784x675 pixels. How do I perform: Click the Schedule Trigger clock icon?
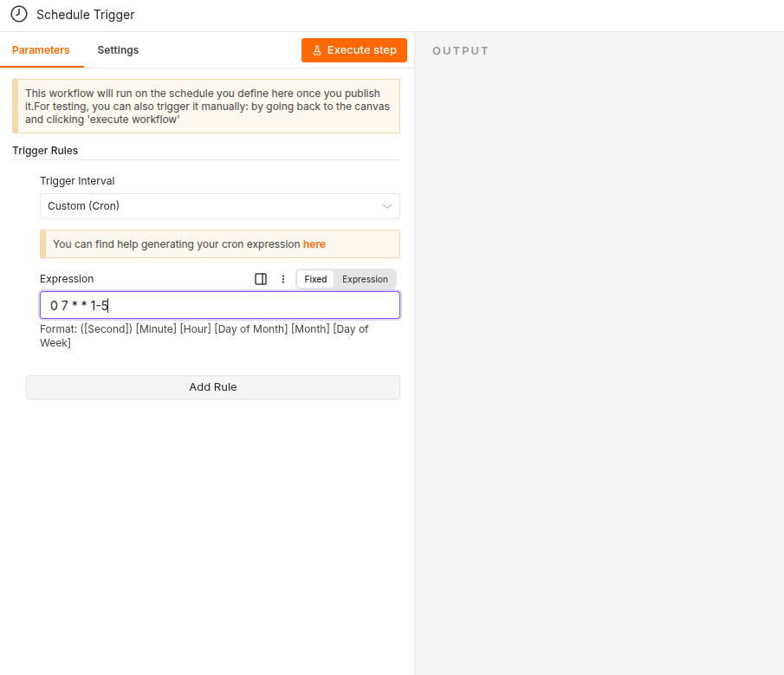19,14
